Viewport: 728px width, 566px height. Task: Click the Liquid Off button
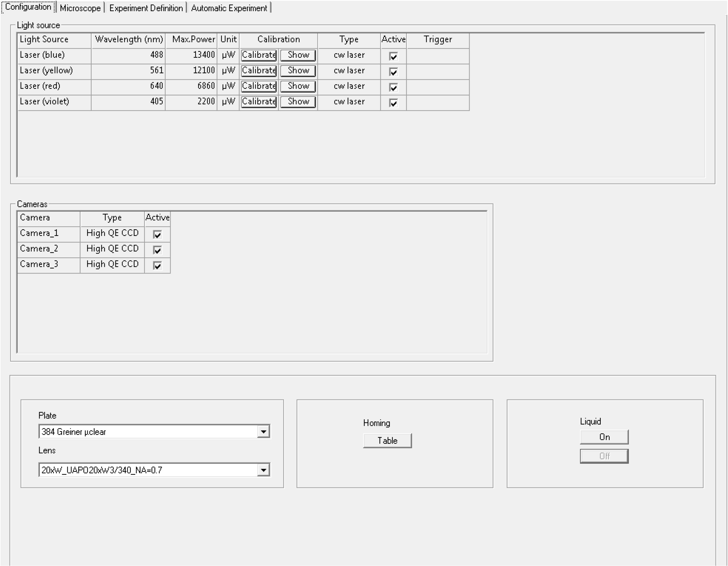604,456
